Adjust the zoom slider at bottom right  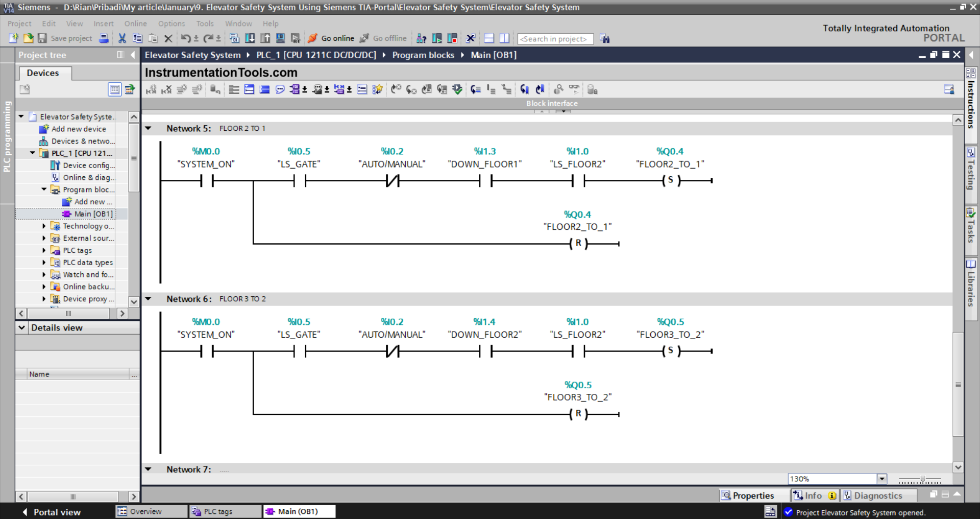tap(922, 479)
